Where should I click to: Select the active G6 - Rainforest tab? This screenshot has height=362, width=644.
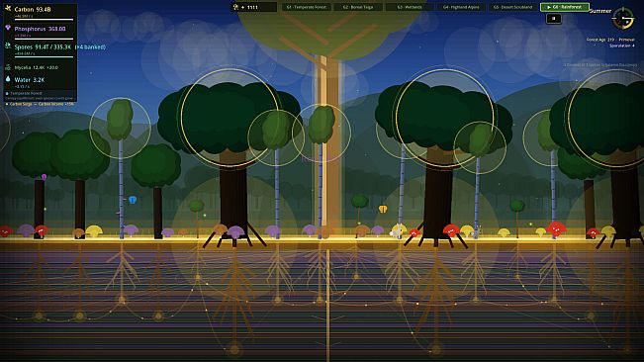point(565,7)
